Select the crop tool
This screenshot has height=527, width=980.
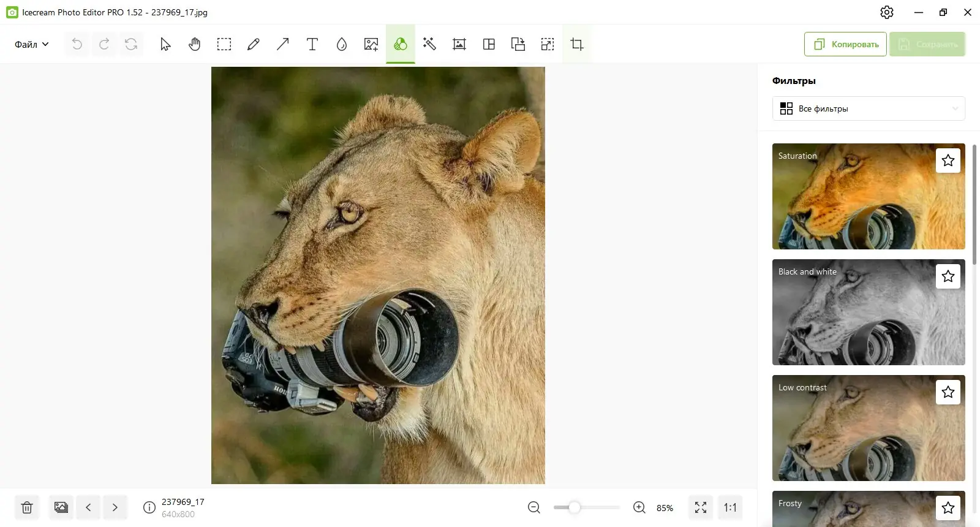(577, 44)
